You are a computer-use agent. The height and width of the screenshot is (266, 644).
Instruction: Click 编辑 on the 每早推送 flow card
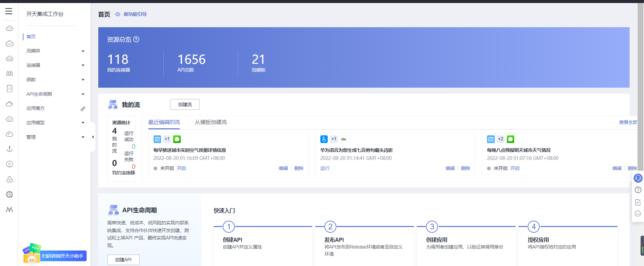283,168
